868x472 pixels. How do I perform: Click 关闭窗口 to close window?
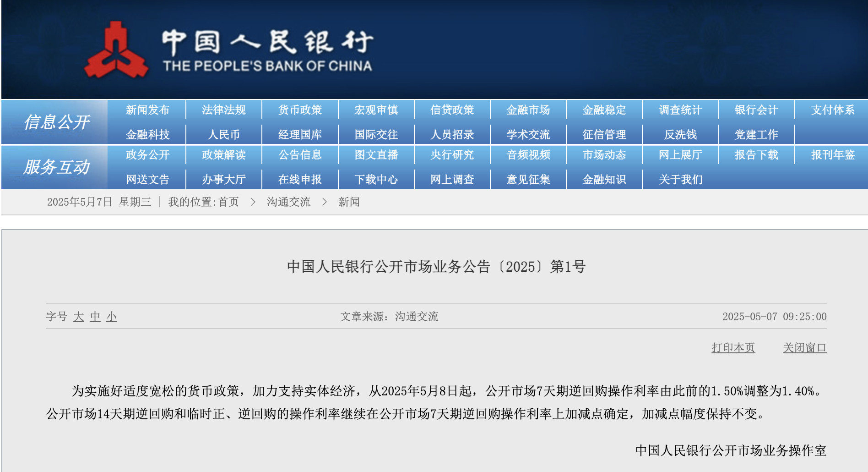point(804,348)
